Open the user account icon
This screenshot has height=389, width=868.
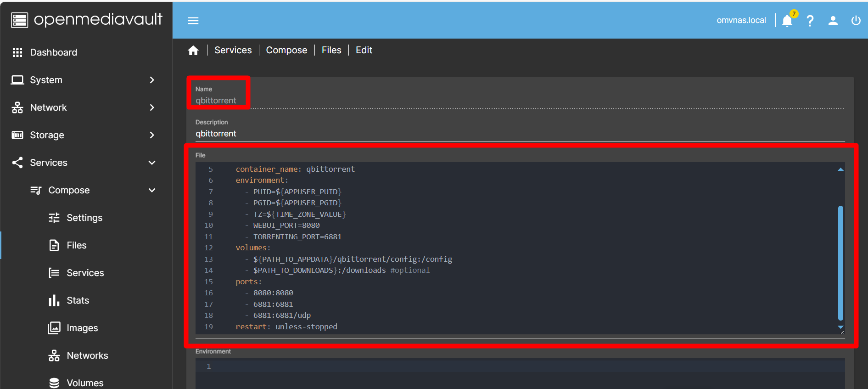[833, 21]
